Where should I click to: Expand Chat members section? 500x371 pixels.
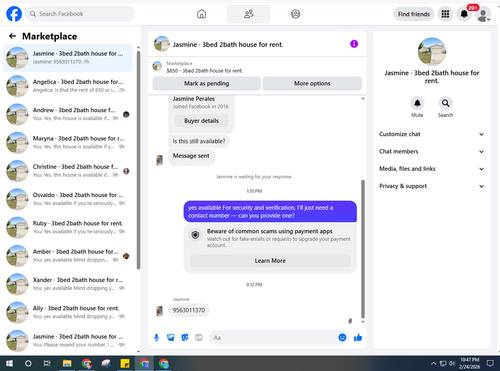pos(432,151)
